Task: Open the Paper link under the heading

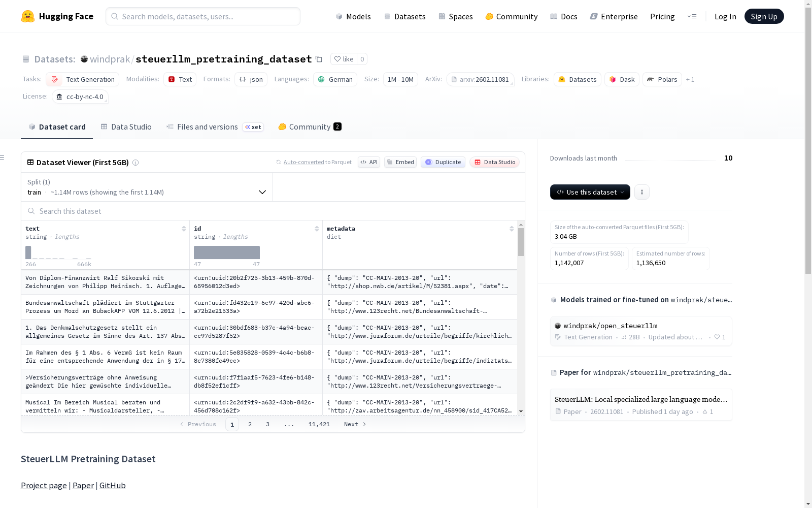Action: coord(83,486)
